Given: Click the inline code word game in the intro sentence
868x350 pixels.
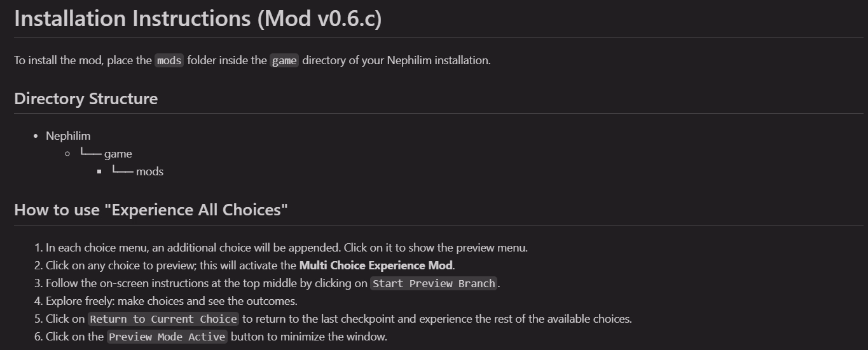Looking at the screenshot, I should pos(284,61).
